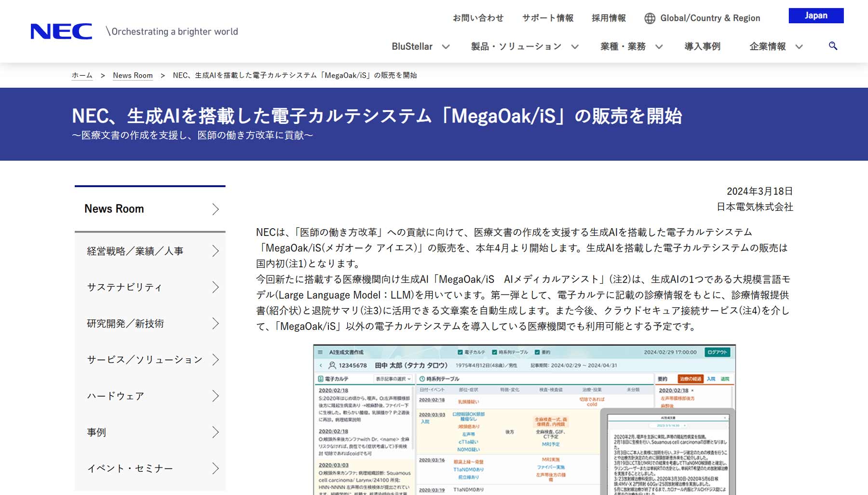
Task: Open 研究開発／新技術 sidebar item
Action: pyautogui.click(x=125, y=323)
